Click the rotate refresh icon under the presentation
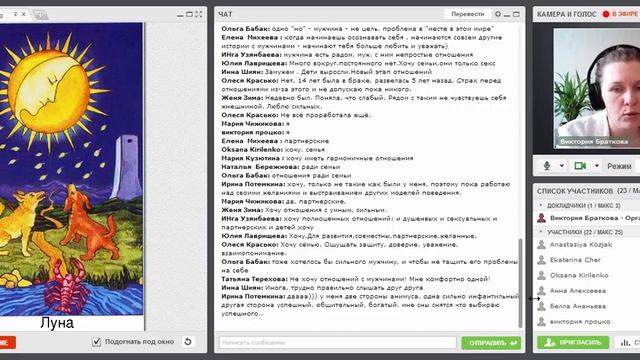The height and width of the screenshot is (360, 640). pyautogui.click(x=188, y=342)
